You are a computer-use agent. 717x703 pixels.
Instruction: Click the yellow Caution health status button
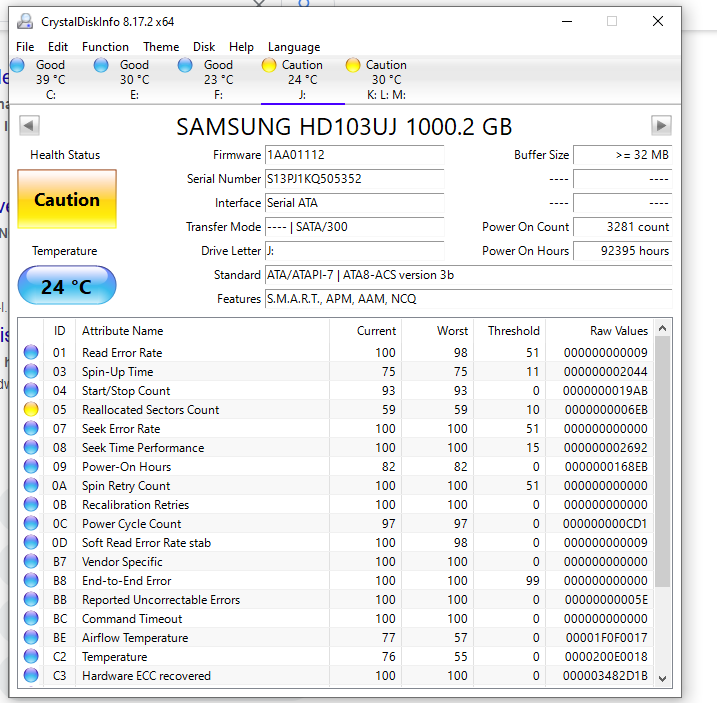click(x=67, y=199)
